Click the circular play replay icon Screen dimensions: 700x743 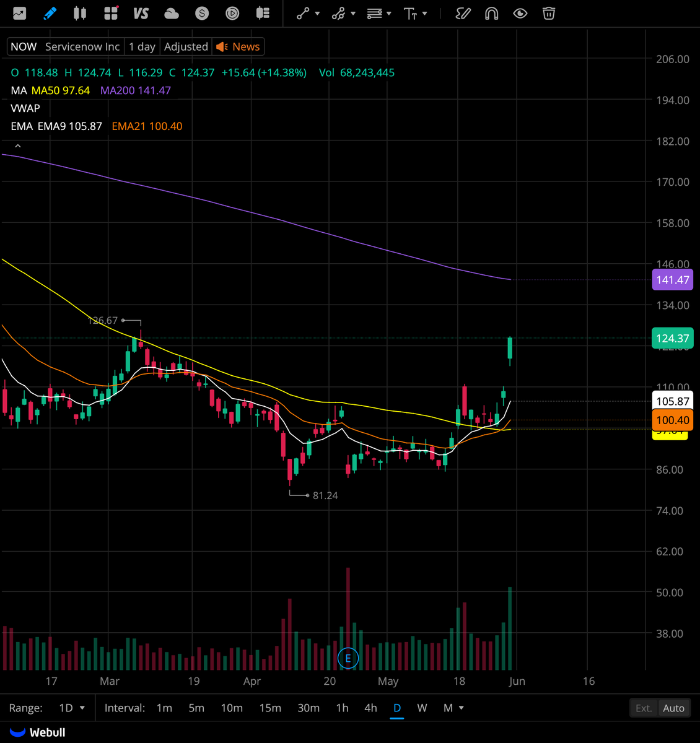click(x=232, y=13)
